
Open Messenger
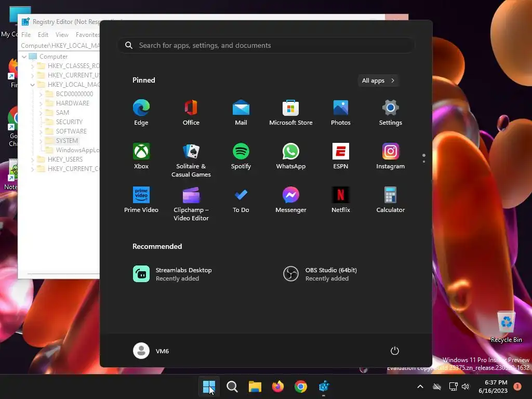point(291,200)
